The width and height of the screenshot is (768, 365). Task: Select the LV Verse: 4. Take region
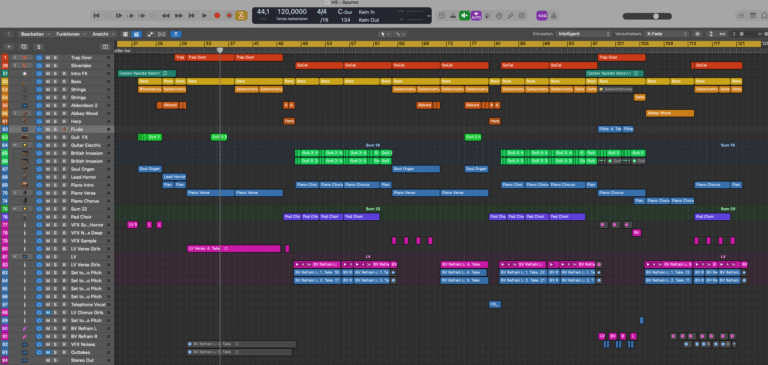(234, 249)
